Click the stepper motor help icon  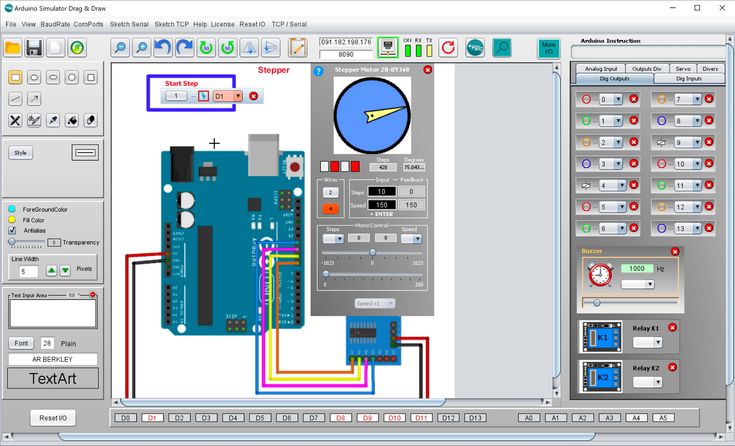point(319,71)
